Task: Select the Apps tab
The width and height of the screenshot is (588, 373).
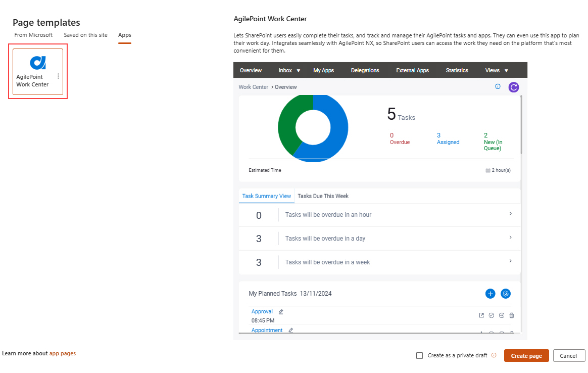Action: (124, 35)
